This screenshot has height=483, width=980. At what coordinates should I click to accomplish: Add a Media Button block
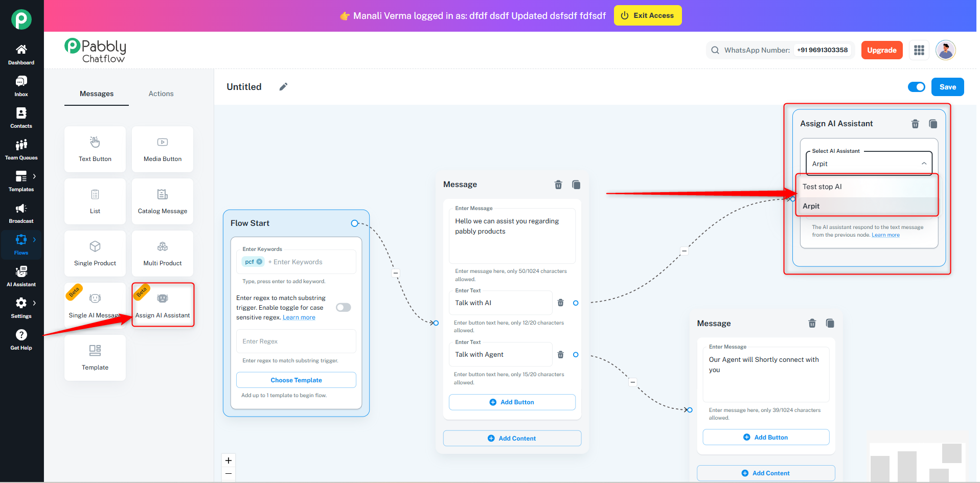tap(163, 149)
